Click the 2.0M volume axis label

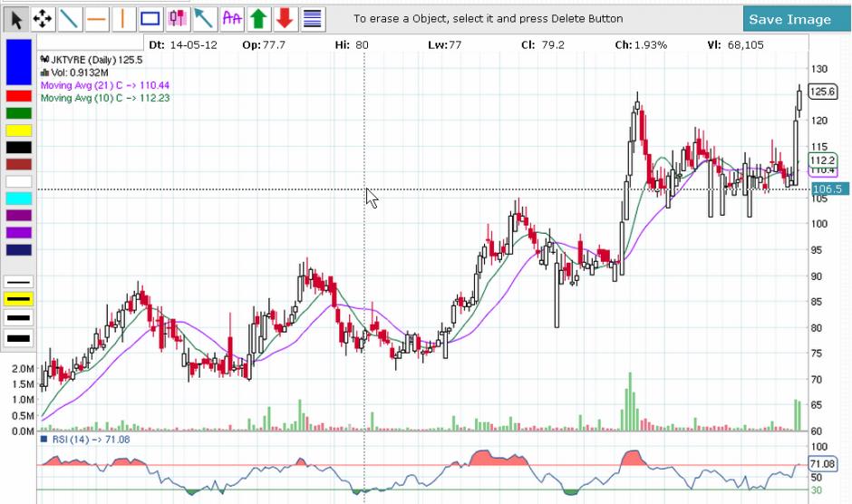[x=23, y=369]
